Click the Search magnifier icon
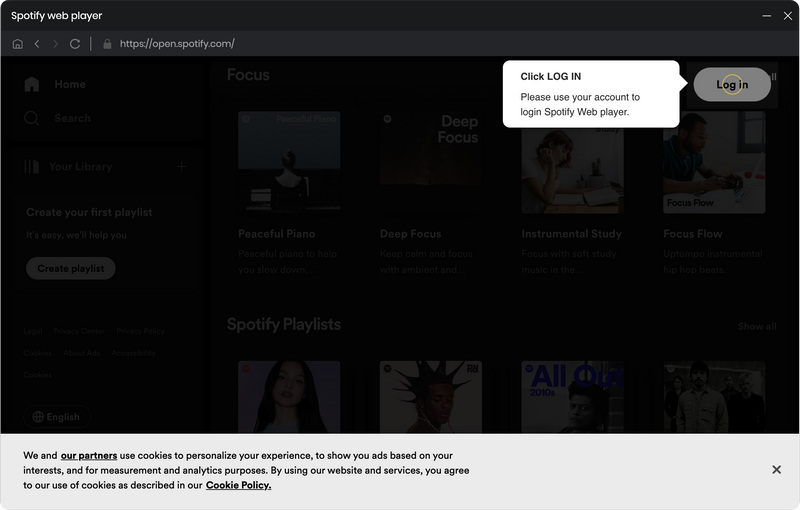The width and height of the screenshot is (800, 510). pos(32,118)
